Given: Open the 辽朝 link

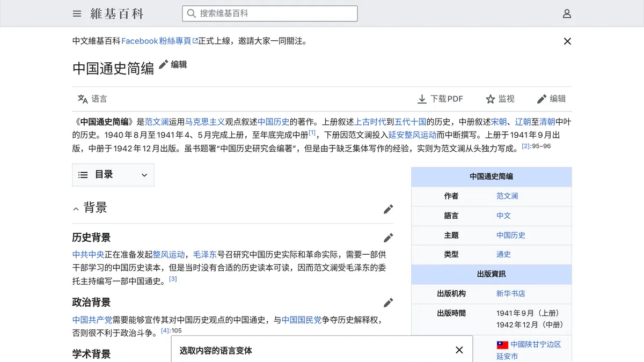Looking at the screenshot, I should 523,122.
